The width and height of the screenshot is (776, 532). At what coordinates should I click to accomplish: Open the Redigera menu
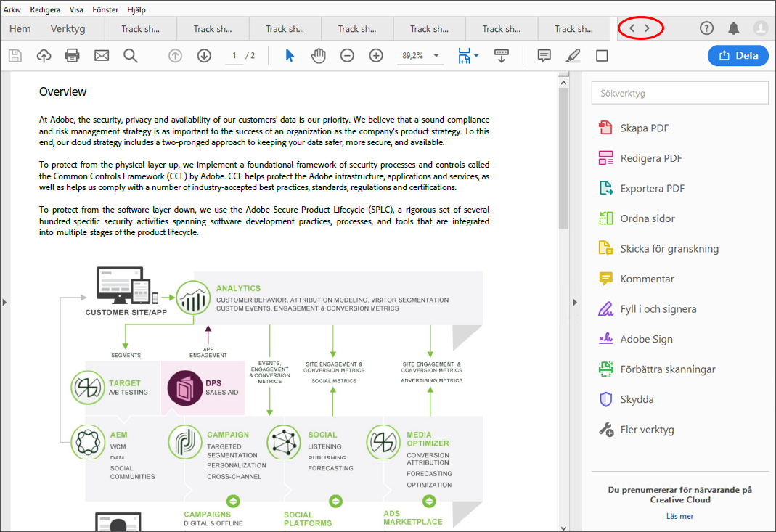coord(45,9)
